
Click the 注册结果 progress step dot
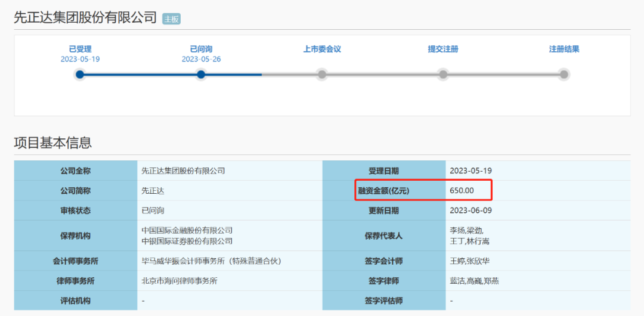click(564, 75)
